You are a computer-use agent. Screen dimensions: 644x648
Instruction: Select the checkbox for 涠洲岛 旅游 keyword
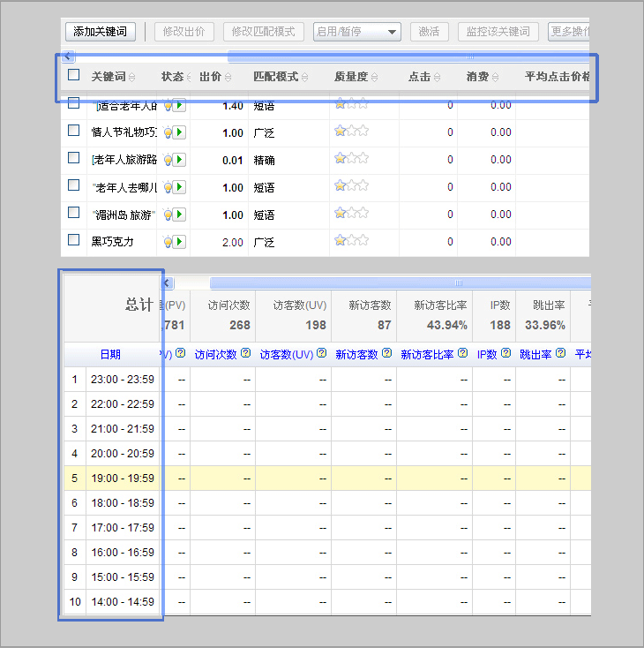coord(74,213)
